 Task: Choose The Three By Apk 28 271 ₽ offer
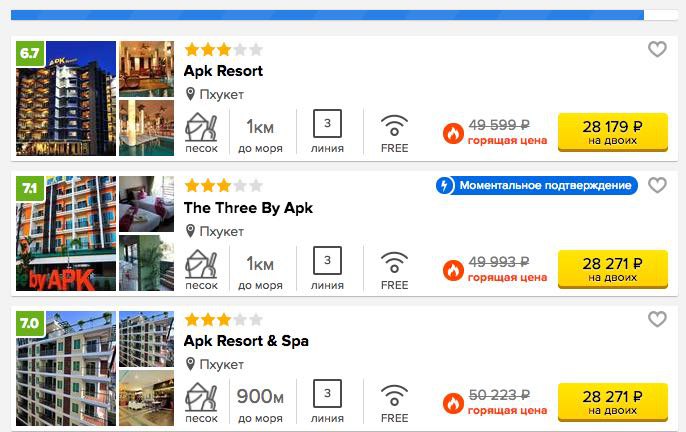click(612, 269)
